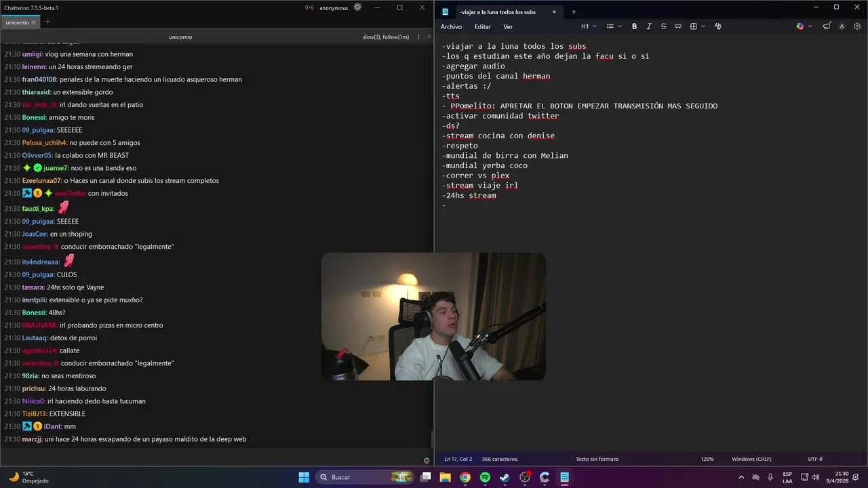The image size is (868, 488).
Task: Show hidden system tray icons
Action: (741, 477)
